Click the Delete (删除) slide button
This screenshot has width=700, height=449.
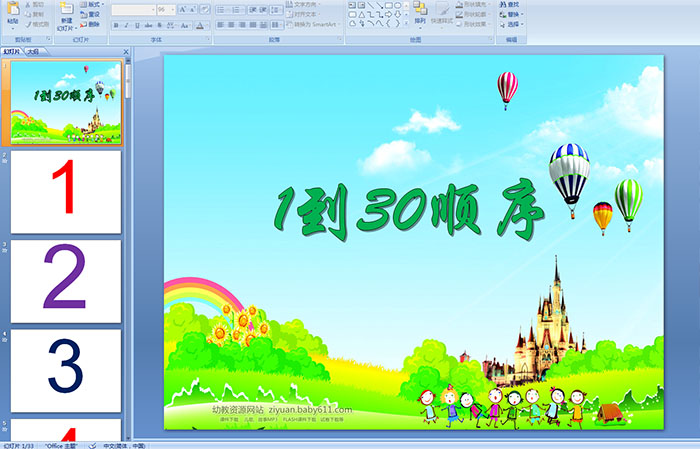90,25
